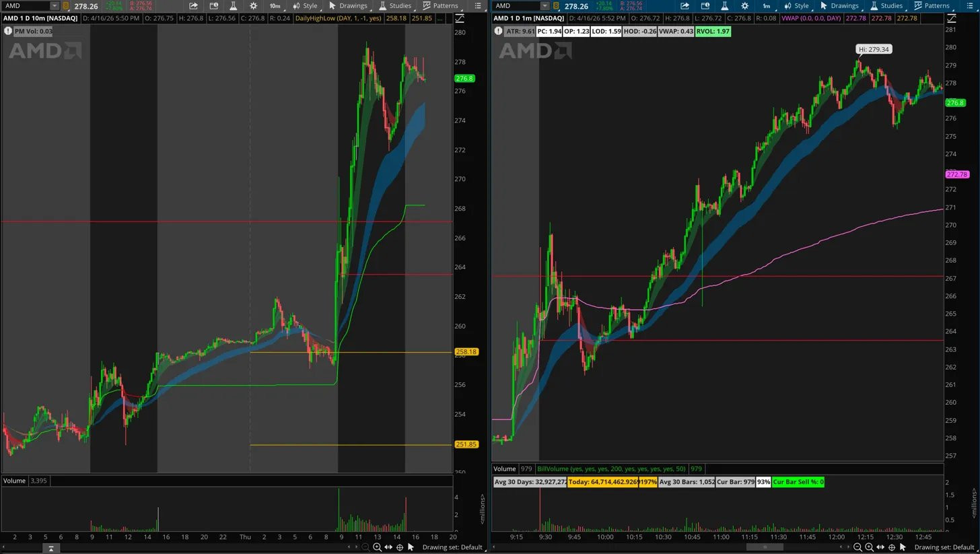Viewport: 980px width, 554px height.
Task: Click the Cur Bar Sell %: 0 label
Action: coord(798,482)
